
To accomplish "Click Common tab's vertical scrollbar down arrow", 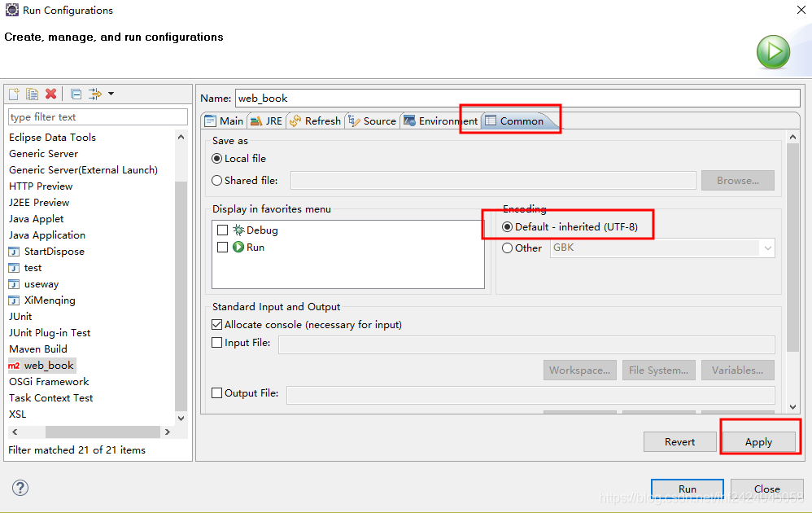I will [792, 407].
